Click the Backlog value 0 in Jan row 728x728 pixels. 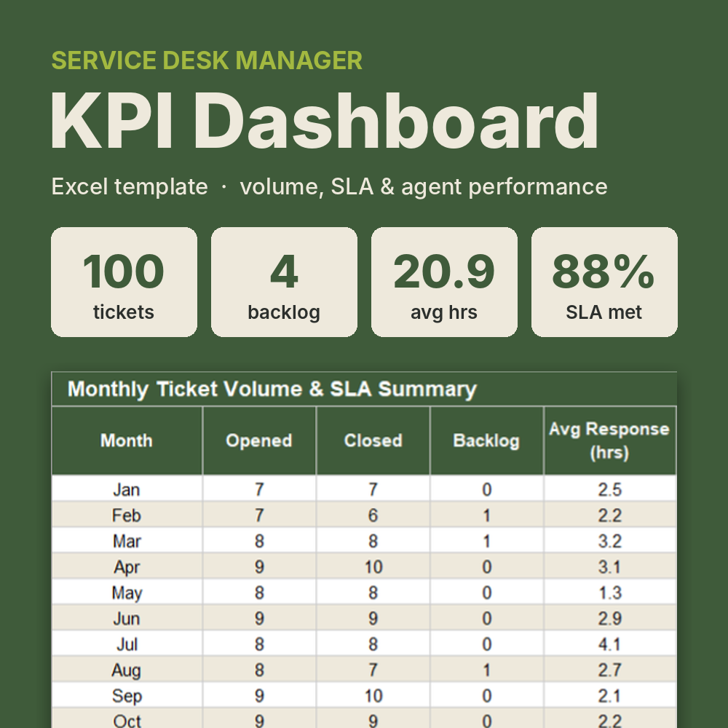486,489
